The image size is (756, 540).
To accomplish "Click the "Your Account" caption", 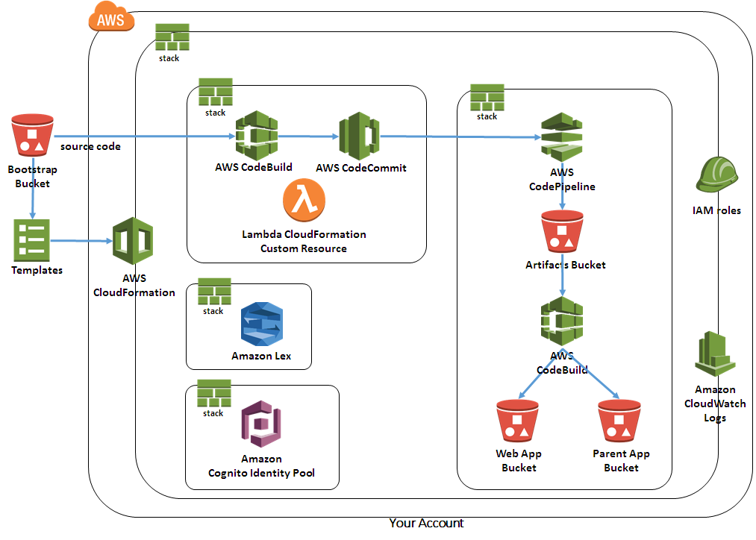I will pyautogui.click(x=426, y=523).
